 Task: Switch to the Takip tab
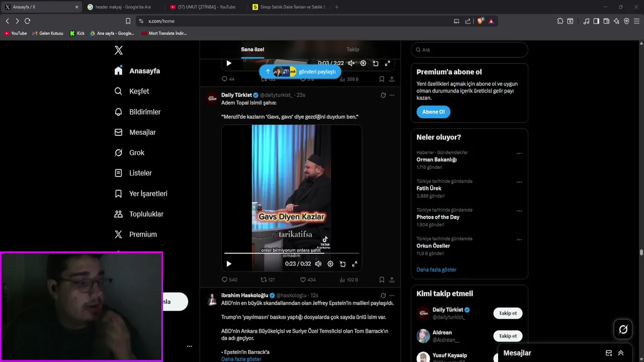[x=353, y=49]
